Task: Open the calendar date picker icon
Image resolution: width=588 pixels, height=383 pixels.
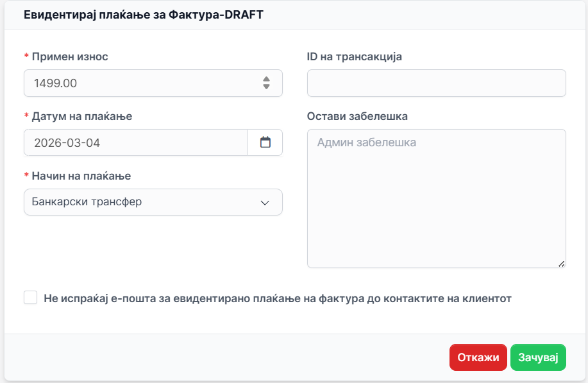Action: click(x=265, y=142)
